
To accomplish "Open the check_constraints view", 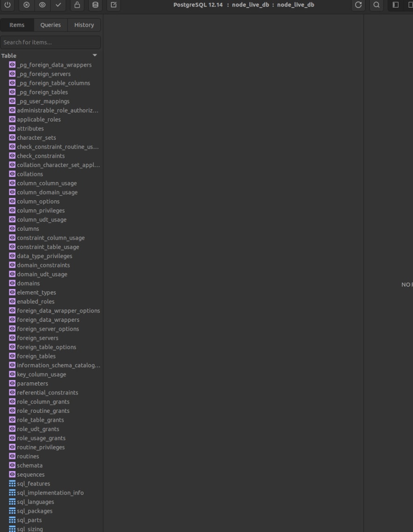I will click(41, 156).
